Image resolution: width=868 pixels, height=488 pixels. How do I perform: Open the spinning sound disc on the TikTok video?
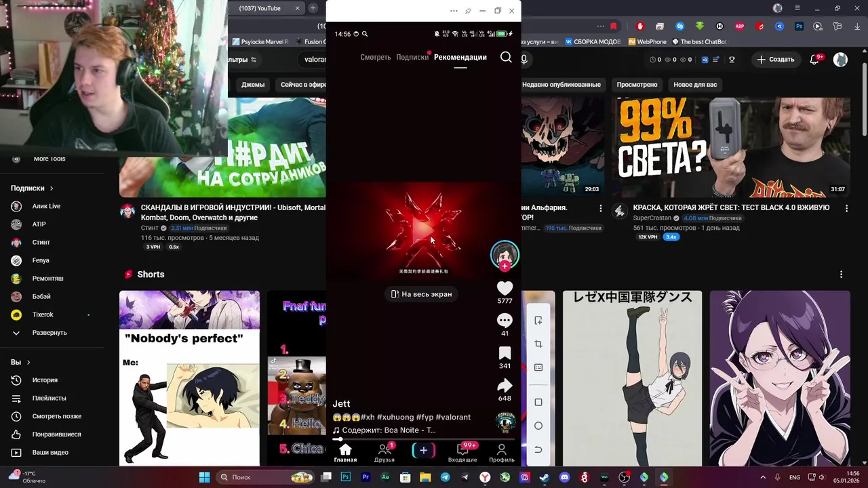pyautogui.click(x=505, y=422)
